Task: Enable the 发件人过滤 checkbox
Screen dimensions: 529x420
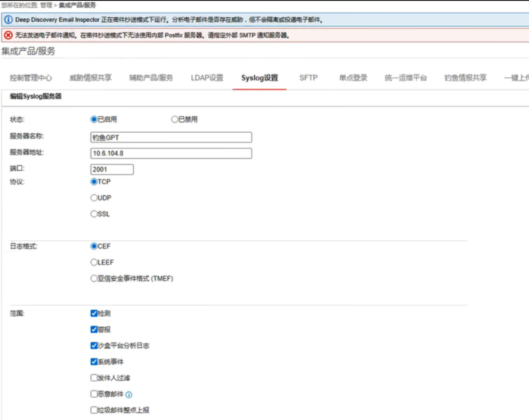Action: [94, 378]
